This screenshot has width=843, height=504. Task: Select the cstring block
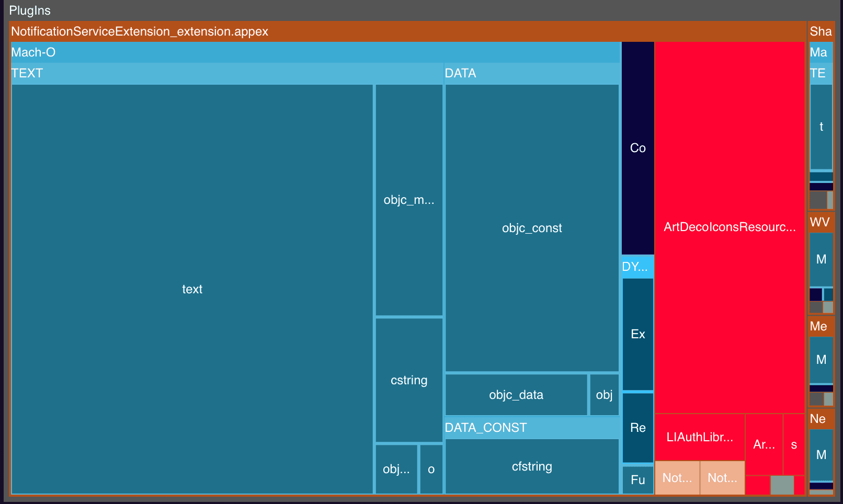pyautogui.click(x=409, y=380)
